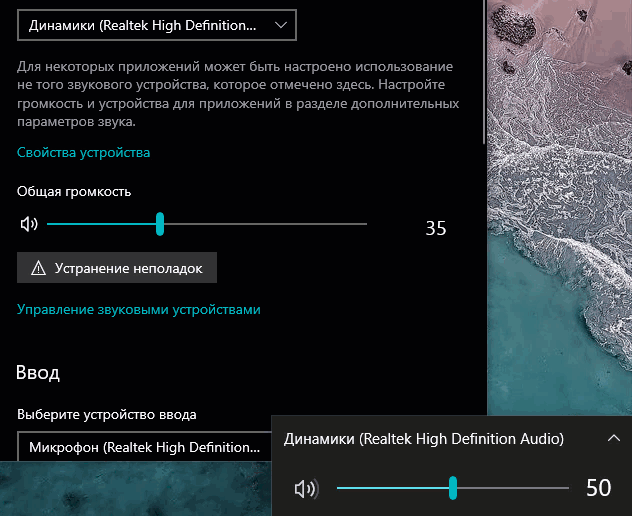Viewport: 632px width, 516px height.
Task: Click the volume value 50 in the flyout
Action: pos(598,488)
